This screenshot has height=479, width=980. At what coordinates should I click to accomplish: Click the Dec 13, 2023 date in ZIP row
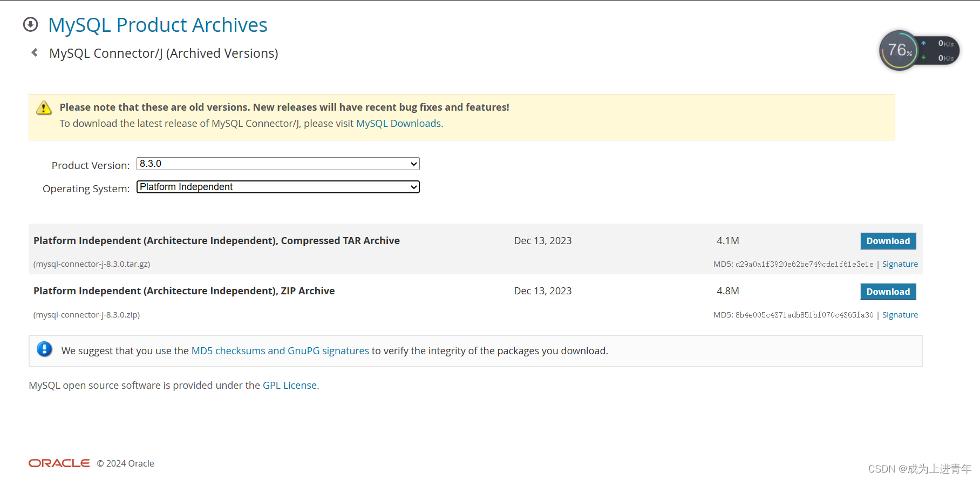(x=542, y=291)
